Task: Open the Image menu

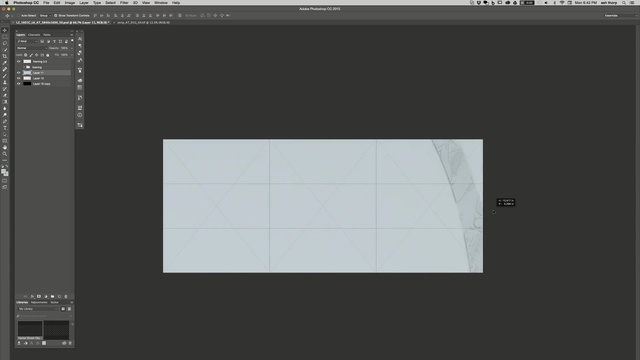Action: coord(70,2)
